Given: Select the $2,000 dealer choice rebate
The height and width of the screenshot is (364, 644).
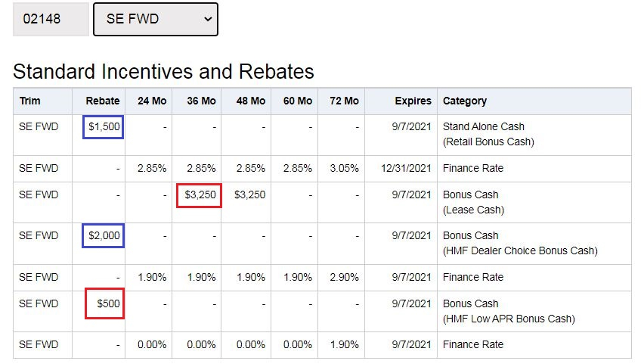Looking at the screenshot, I should click(104, 235).
